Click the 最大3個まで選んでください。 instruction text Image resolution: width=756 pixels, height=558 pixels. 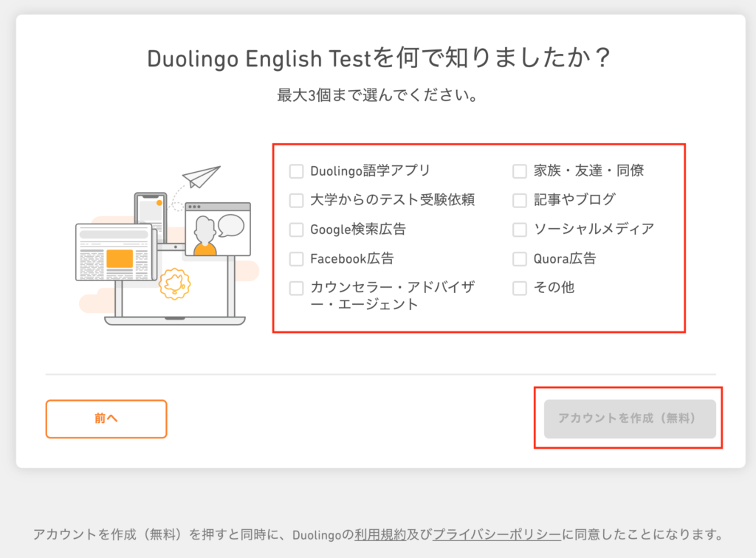click(378, 95)
